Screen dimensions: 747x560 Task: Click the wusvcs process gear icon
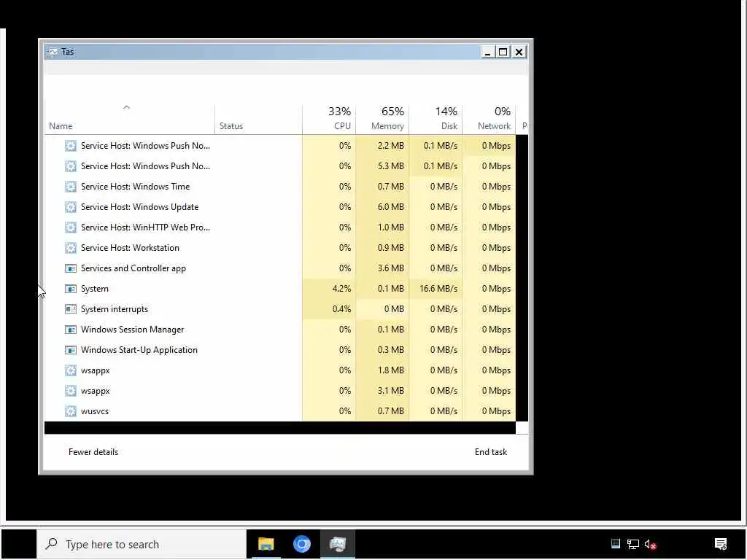pos(71,411)
